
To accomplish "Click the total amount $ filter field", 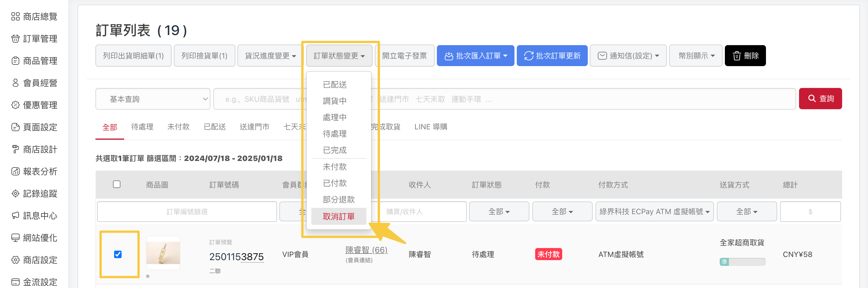I will tap(810, 212).
